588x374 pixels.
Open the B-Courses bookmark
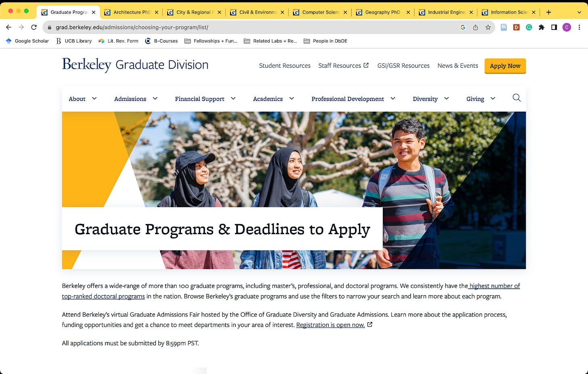[x=161, y=41]
